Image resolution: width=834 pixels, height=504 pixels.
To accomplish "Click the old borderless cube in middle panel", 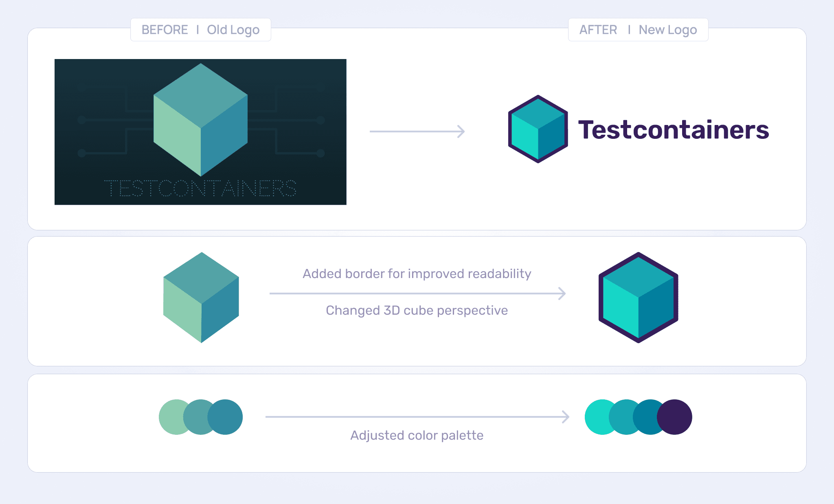I will 201,298.
